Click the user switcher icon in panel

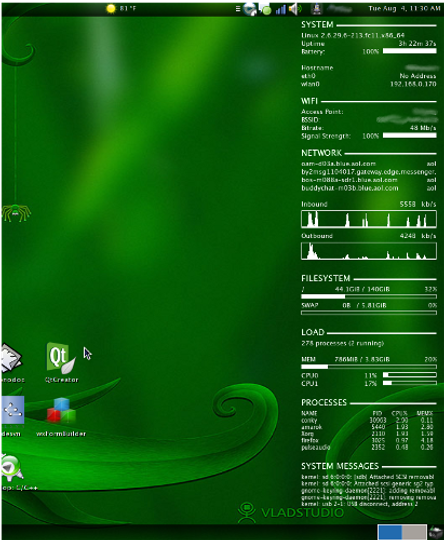coord(317,9)
